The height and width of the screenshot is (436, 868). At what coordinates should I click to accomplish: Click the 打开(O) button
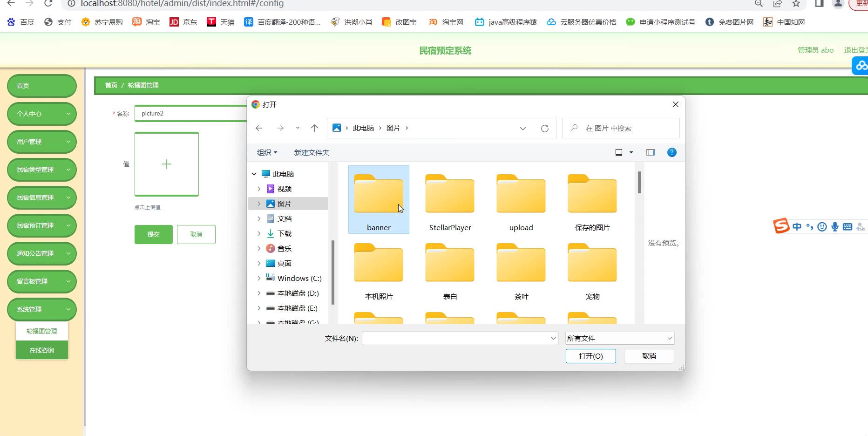point(591,356)
